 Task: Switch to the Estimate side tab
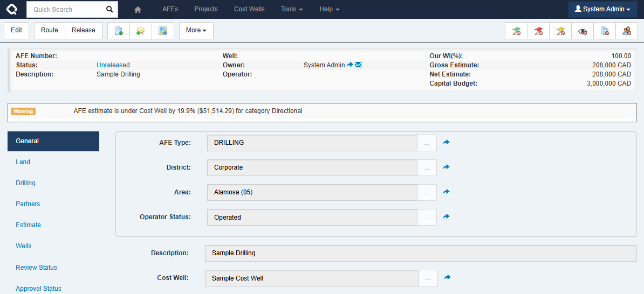(x=28, y=225)
